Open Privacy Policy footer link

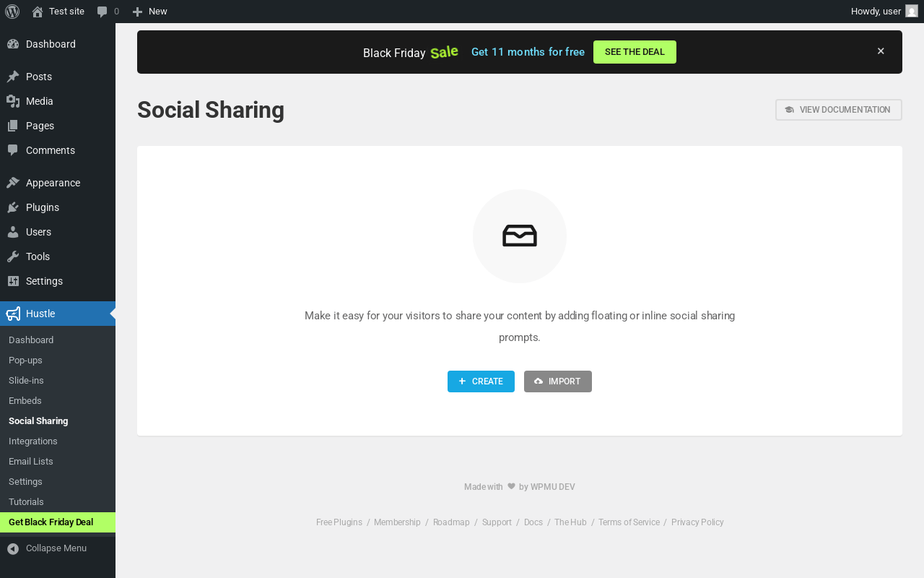click(x=697, y=522)
